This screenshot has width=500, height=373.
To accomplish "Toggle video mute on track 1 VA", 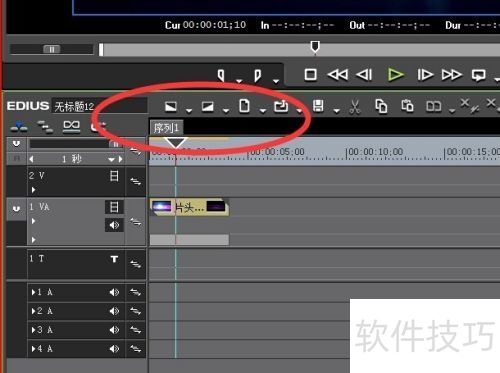I will [114, 207].
